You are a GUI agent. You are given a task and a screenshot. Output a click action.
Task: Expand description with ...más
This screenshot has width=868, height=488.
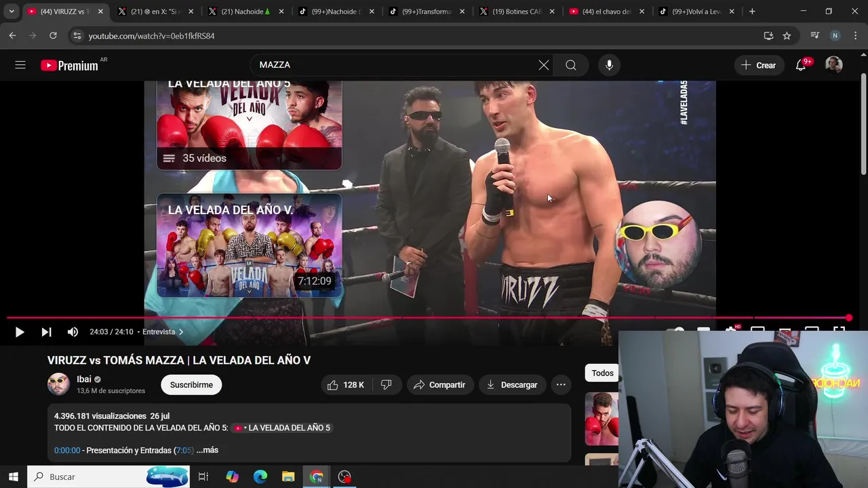[x=208, y=450]
